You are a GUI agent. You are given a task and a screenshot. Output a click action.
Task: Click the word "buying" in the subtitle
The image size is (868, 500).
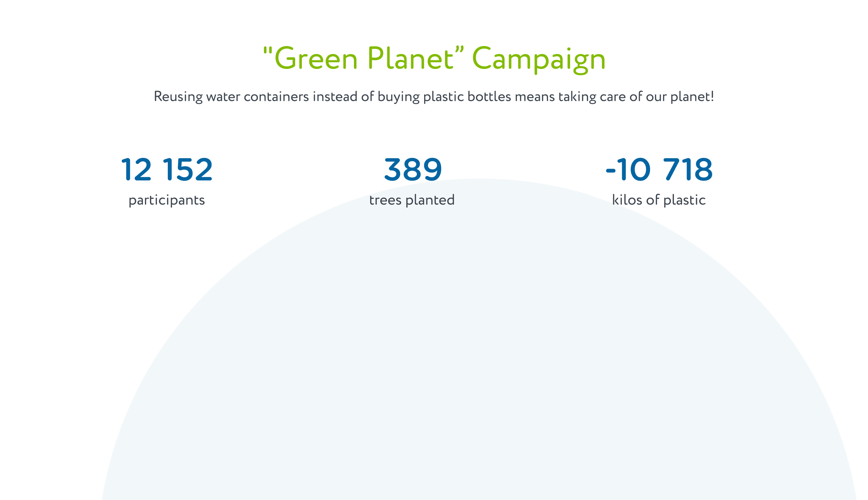(x=399, y=97)
